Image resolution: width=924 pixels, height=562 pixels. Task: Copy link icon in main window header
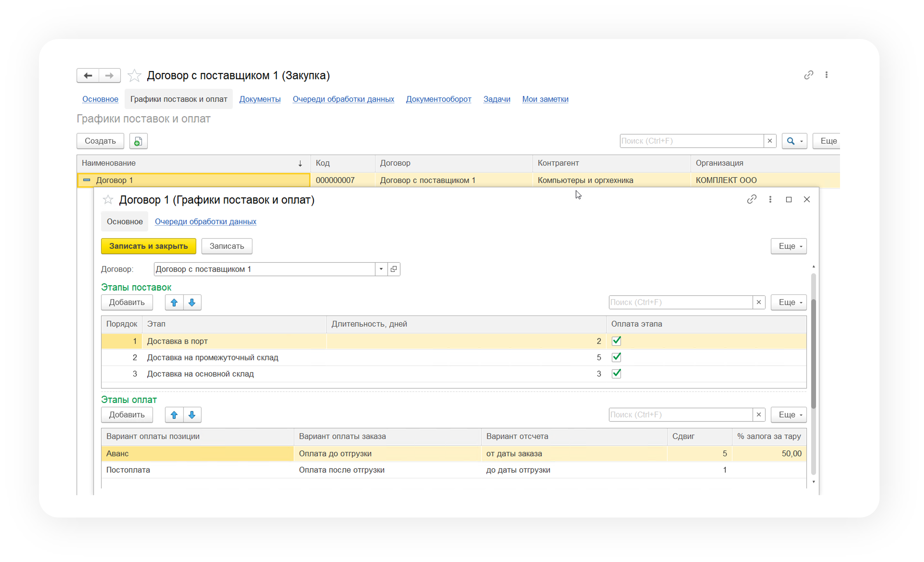[808, 75]
